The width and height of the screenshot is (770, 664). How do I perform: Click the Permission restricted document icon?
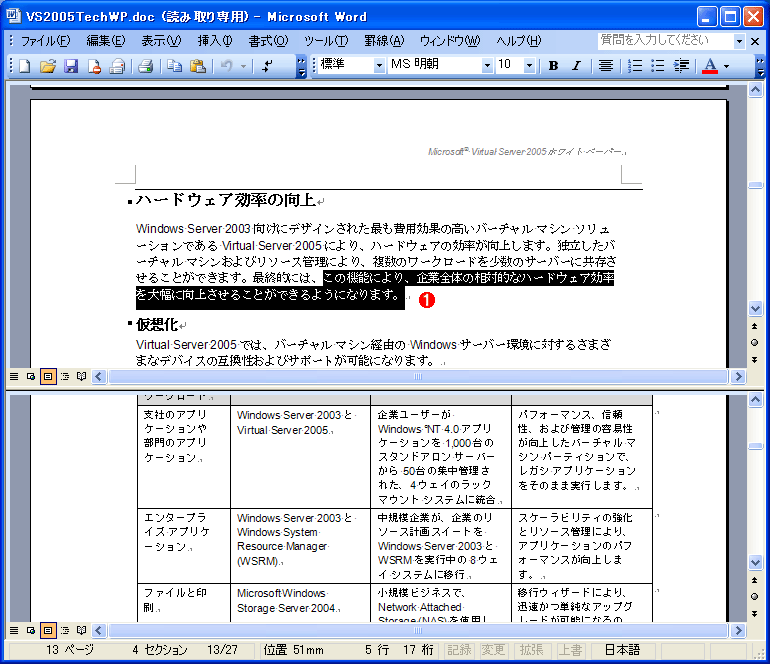(94, 65)
